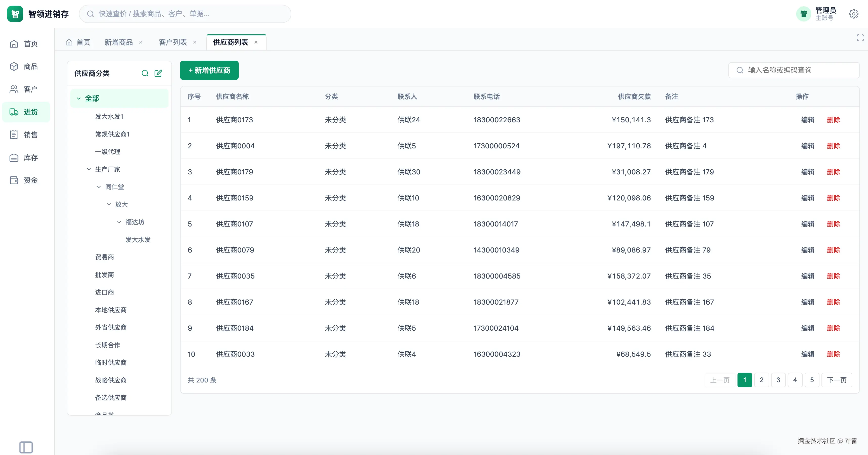Select the 贸易商 category
This screenshot has height=455, width=868.
[104, 257]
